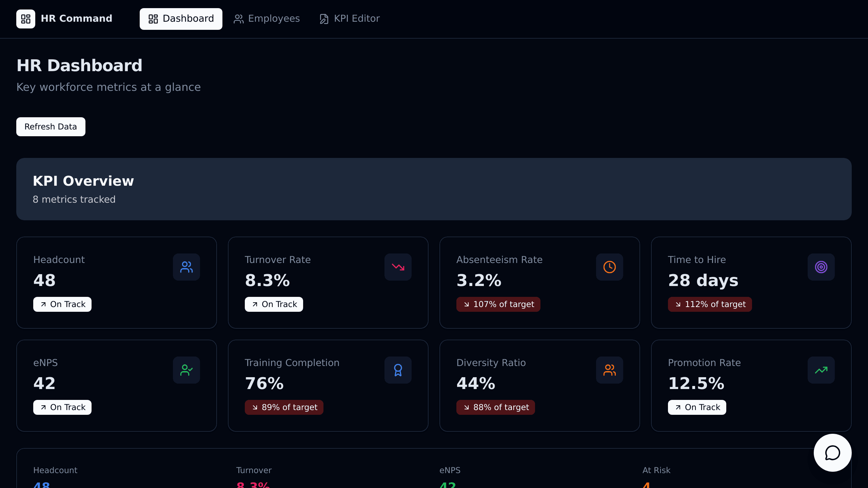Click the 28 days value
The height and width of the screenshot is (488, 868).
(x=703, y=281)
